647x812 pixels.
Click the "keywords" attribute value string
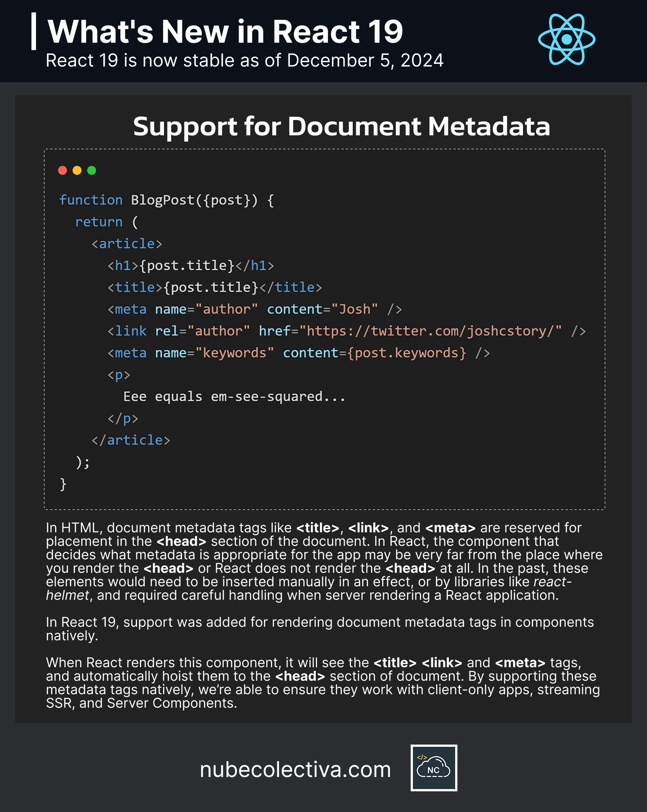[x=235, y=353]
